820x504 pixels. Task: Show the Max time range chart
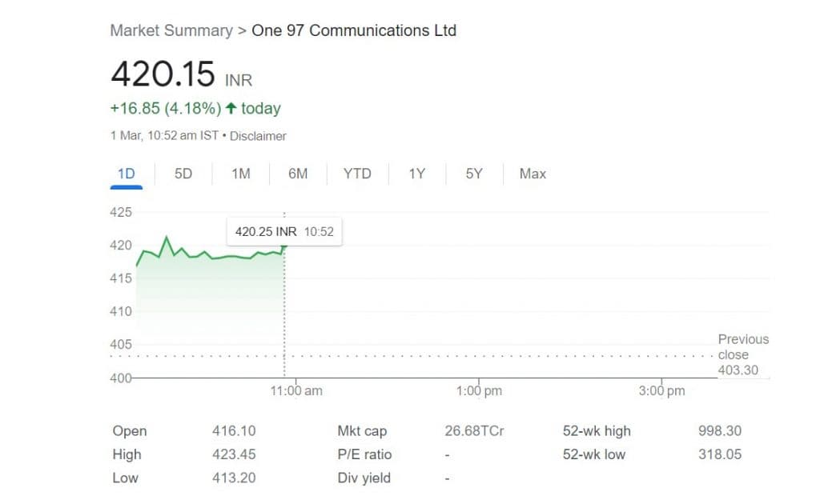[533, 174]
